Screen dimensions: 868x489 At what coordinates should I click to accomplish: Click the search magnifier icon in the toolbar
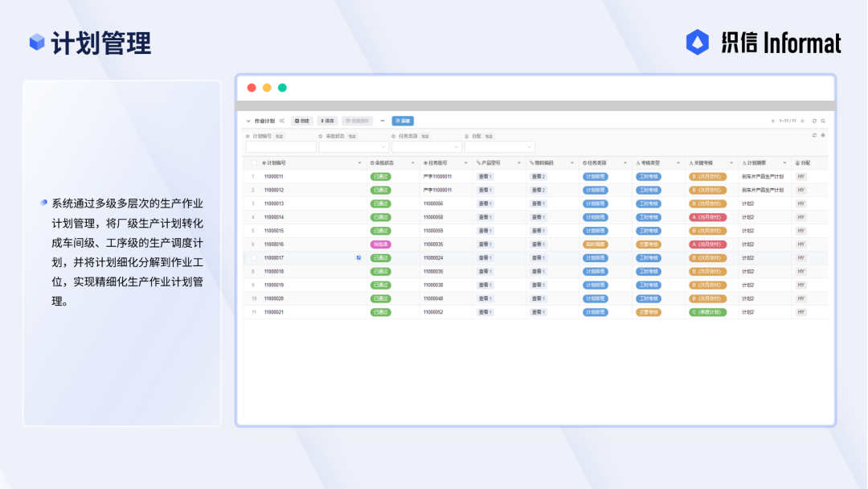click(823, 121)
